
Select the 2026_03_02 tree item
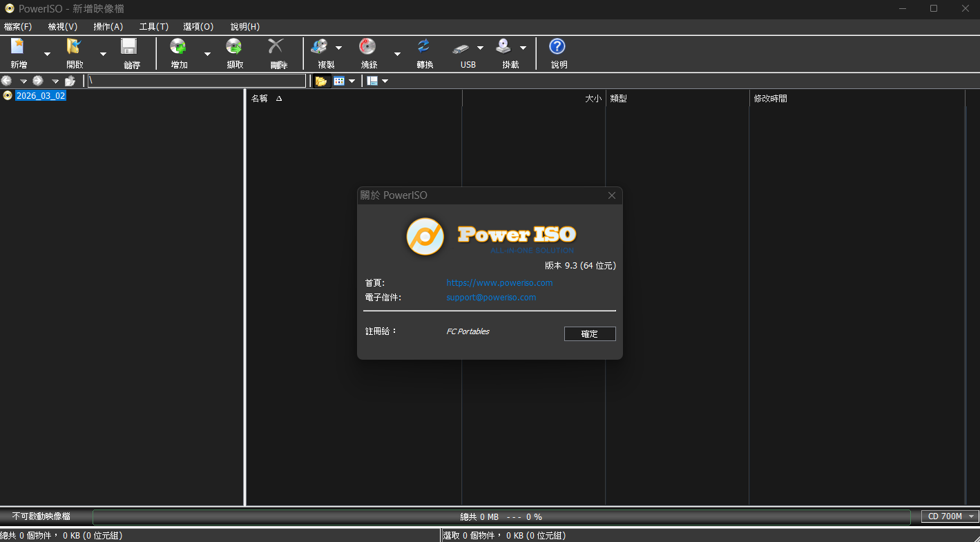[x=41, y=96]
